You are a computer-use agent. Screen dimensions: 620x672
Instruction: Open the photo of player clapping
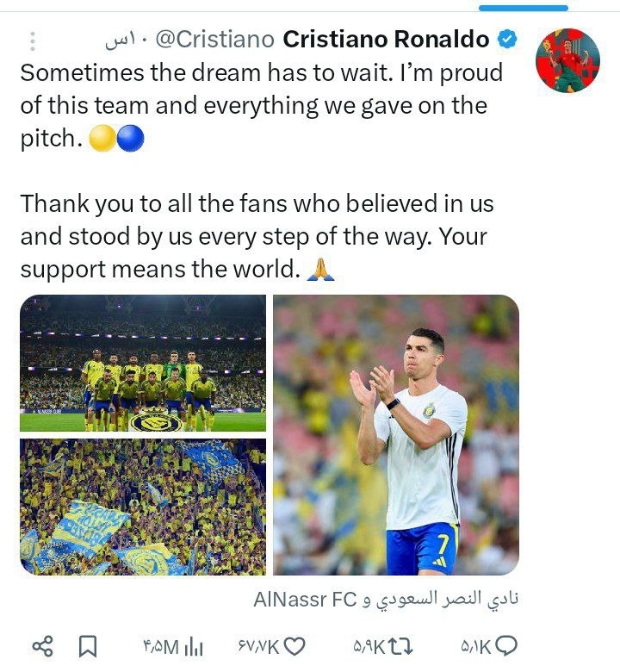396,435
